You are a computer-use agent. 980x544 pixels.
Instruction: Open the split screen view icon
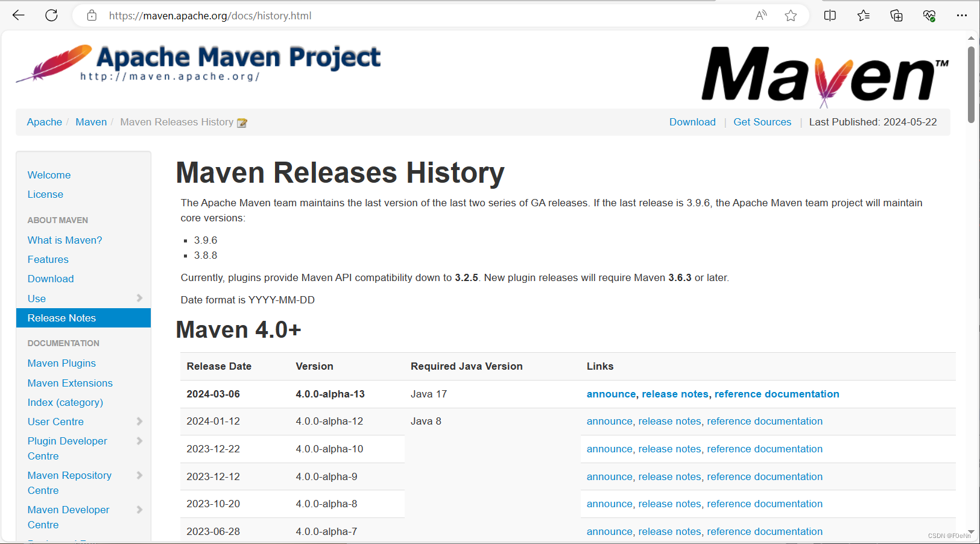click(830, 15)
